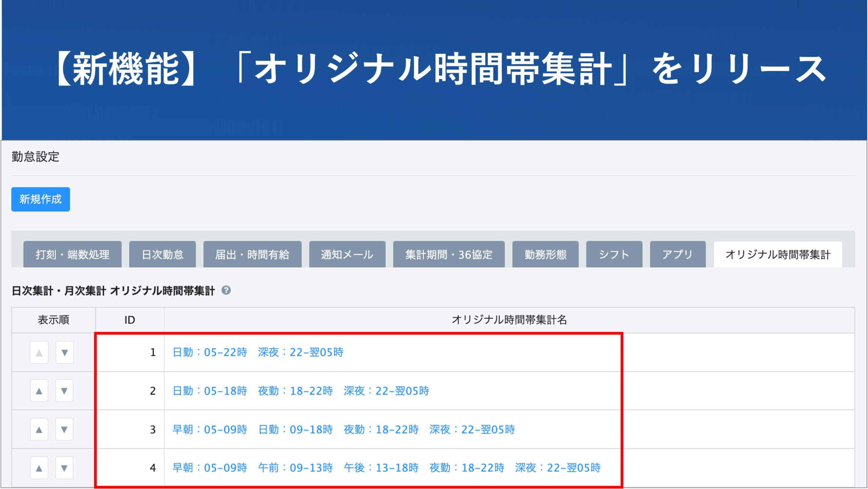868x489 pixels.
Task: Move row ID 3 up
Action: click(39, 430)
